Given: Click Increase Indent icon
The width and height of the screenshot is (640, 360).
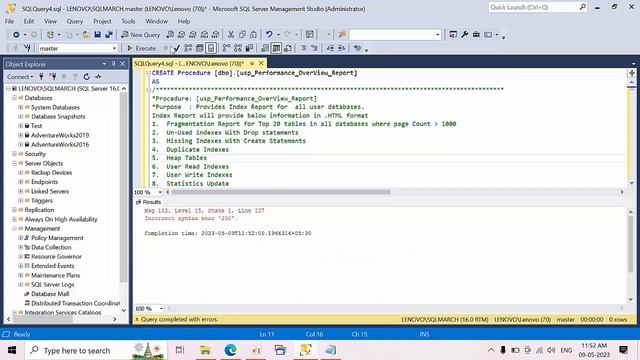Looking at the screenshot, I should 342,48.
